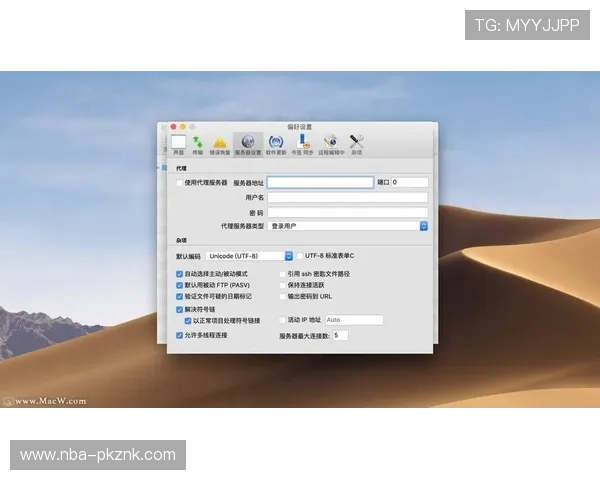This screenshot has width=600, height=480.
Task: Click the 端口 port number field
Action: (409, 183)
